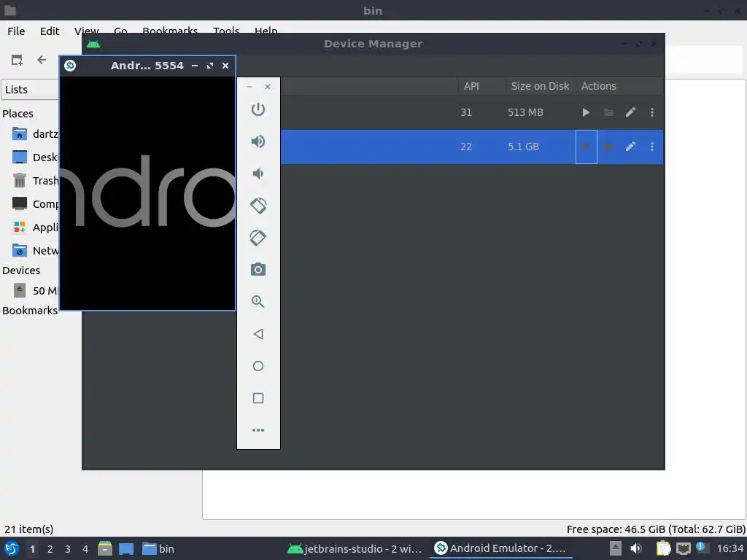Switch to bin window taskbar entry
747x560 pixels.
158,548
